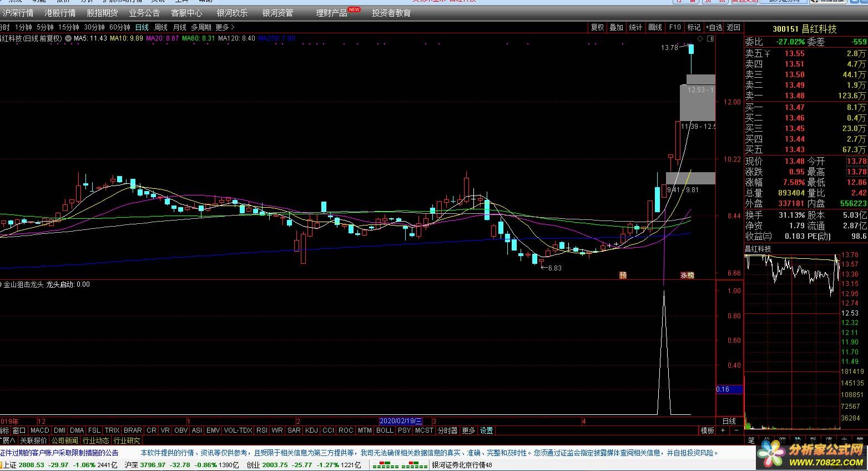This screenshot has width=868, height=471.
Task: Select the 周线 weekly period tab
Action: click(161, 27)
